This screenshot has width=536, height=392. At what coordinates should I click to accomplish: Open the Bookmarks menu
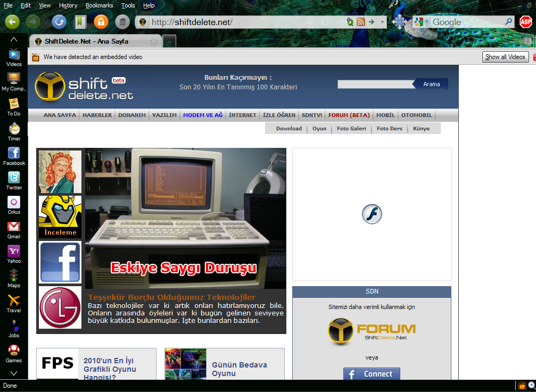tap(99, 5)
